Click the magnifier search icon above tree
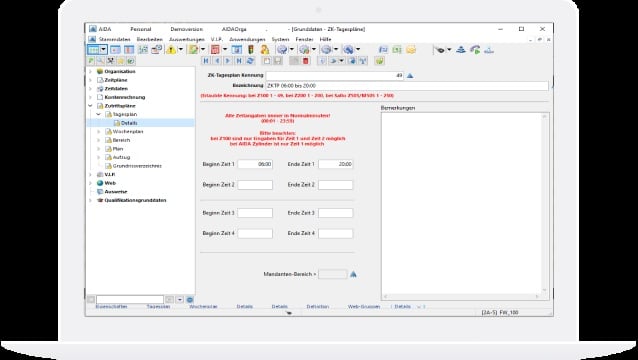The height and width of the screenshot is (360, 638). pos(101,61)
